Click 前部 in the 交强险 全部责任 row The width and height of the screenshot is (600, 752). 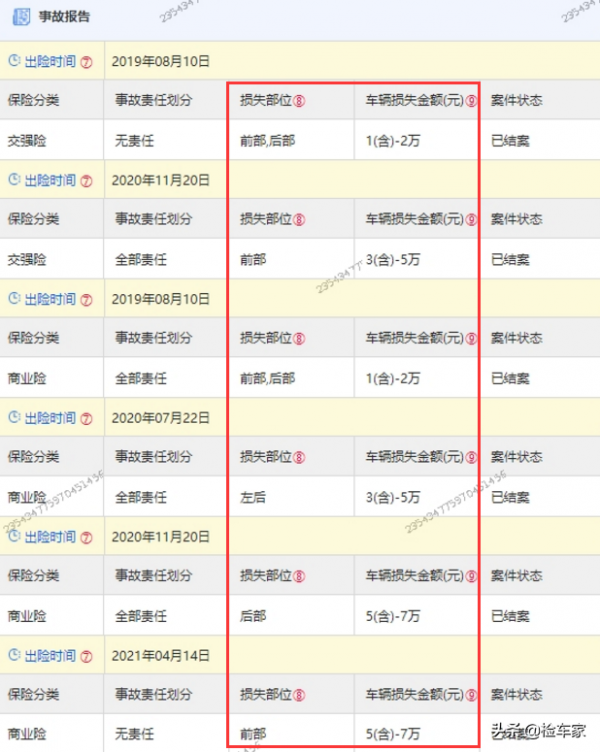click(253, 260)
